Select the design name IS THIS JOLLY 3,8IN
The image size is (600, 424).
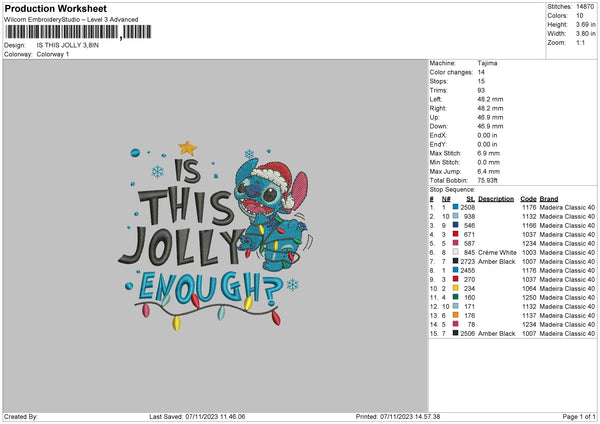coord(68,45)
